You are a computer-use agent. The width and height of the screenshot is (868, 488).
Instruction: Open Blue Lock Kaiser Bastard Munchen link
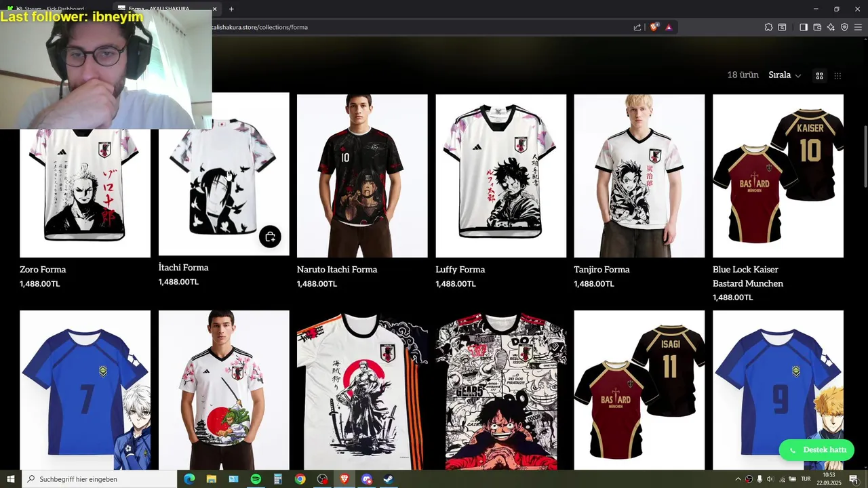pos(748,277)
